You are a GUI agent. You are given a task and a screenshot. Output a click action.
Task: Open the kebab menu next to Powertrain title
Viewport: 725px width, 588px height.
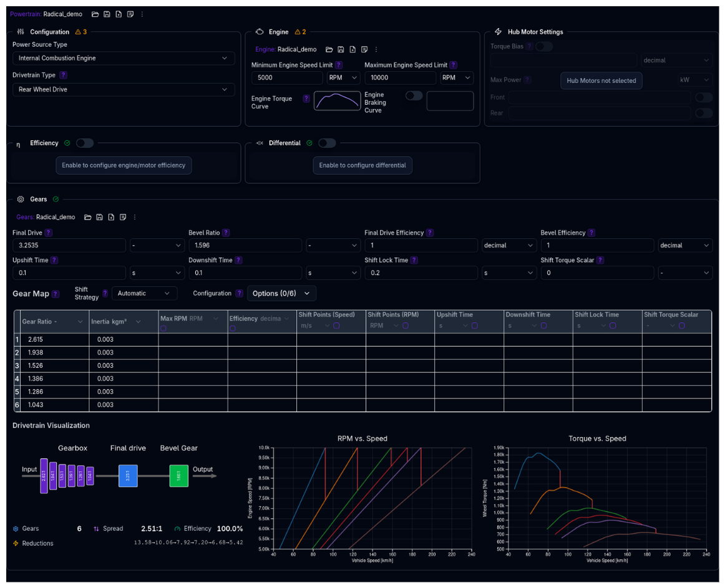pyautogui.click(x=141, y=14)
